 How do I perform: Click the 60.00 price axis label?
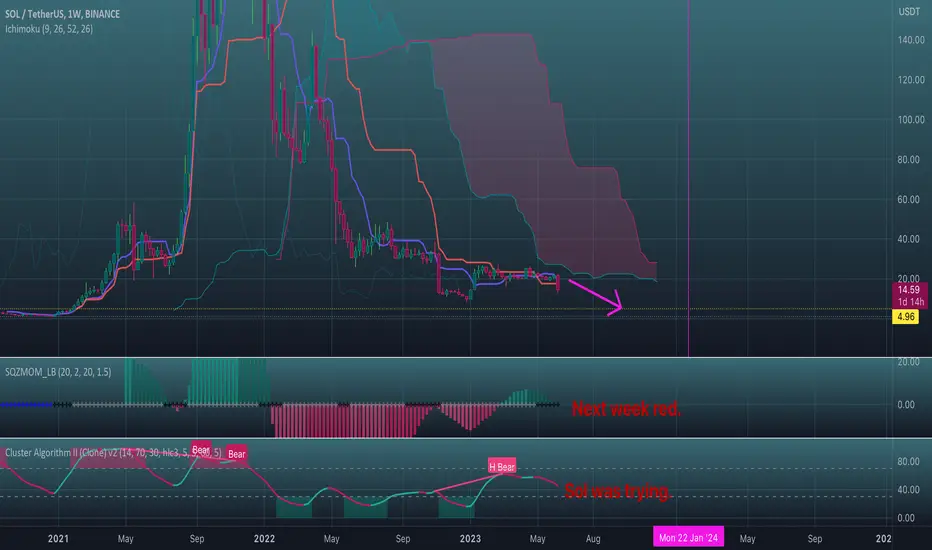tap(911, 199)
